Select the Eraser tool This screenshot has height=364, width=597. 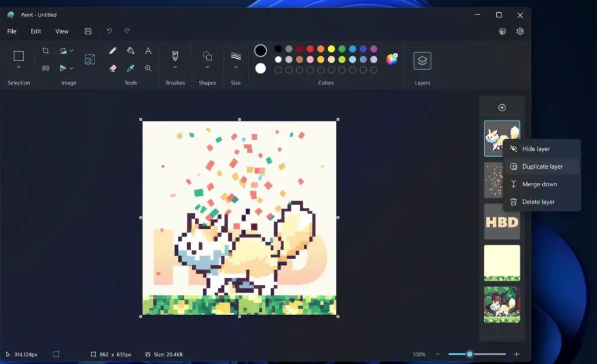112,68
